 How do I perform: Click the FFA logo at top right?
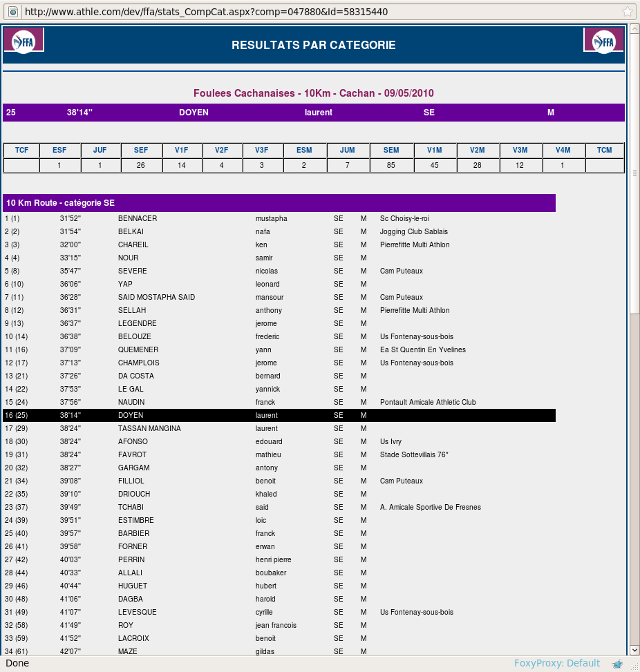point(603,41)
